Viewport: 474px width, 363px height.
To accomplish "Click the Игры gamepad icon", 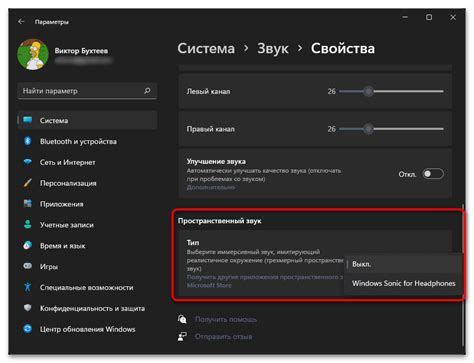I will tap(28, 266).
